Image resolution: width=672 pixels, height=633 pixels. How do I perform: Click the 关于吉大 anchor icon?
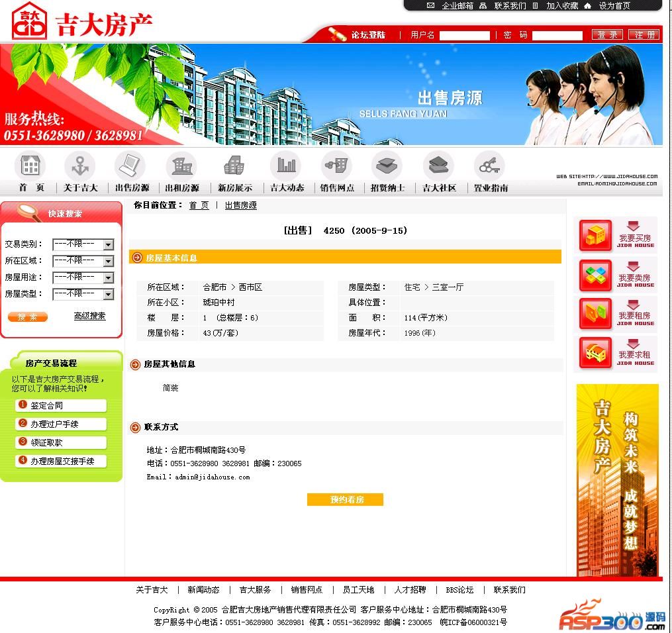(x=80, y=166)
